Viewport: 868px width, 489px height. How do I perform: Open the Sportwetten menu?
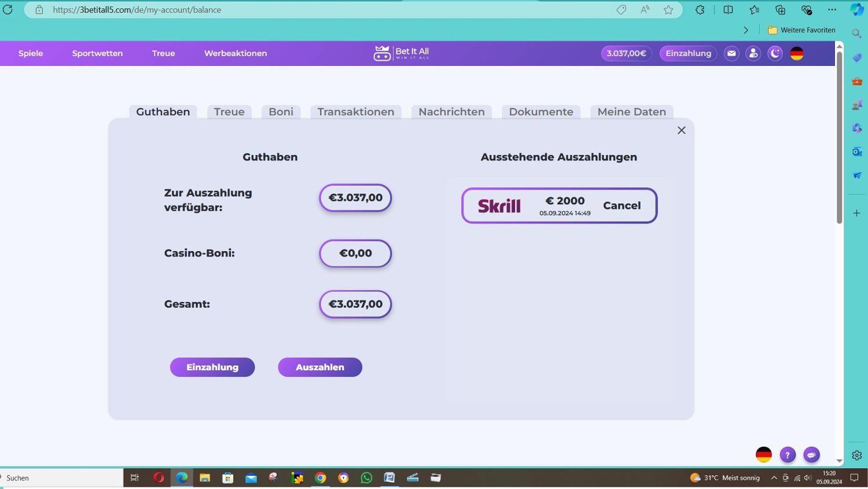[x=97, y=53]
